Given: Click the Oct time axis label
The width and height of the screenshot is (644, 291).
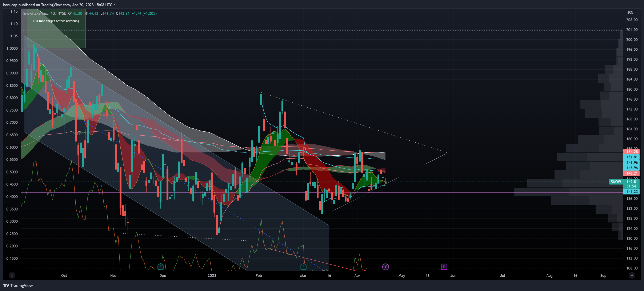Looking at the screenshot, I should pos(64,275).
